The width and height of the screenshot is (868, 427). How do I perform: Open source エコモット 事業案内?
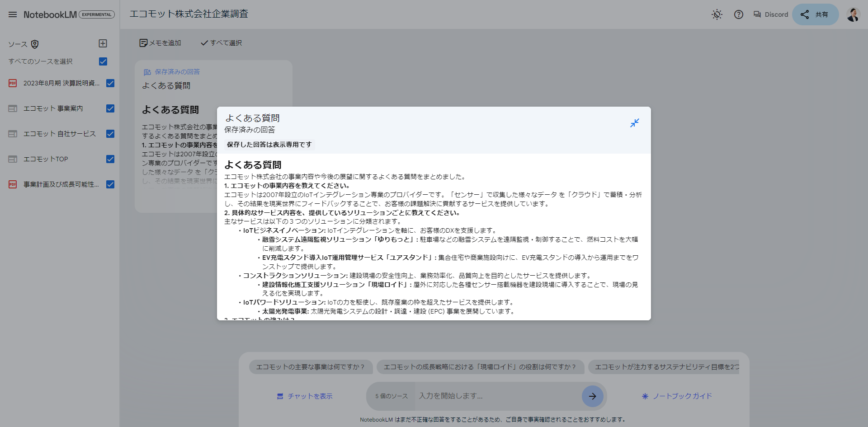tap(53, 108)
